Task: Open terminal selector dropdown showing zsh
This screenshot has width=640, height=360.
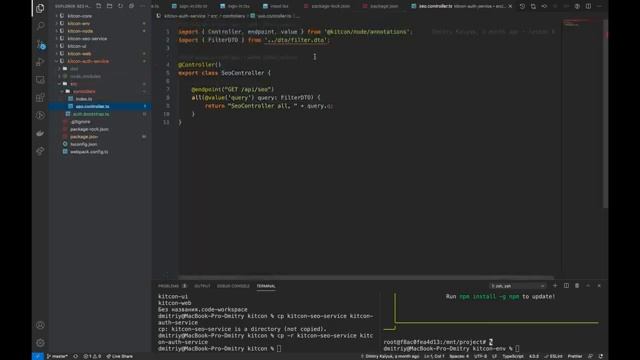Action: [x=518, y=286]
